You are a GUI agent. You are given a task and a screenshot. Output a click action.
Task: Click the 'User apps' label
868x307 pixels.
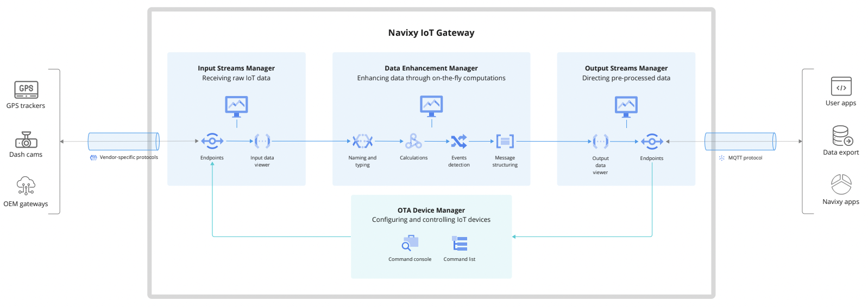click(x=841, y=103)
